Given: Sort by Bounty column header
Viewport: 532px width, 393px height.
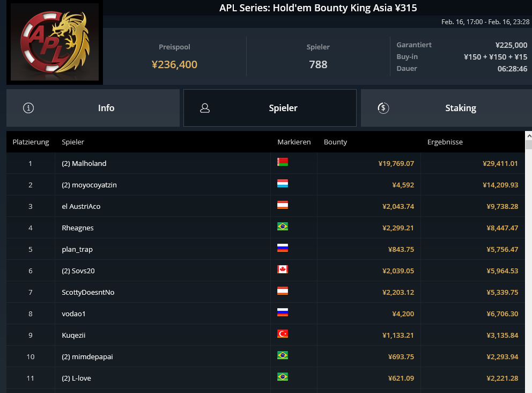Looking at the screenshot, I should click(335, 142).
